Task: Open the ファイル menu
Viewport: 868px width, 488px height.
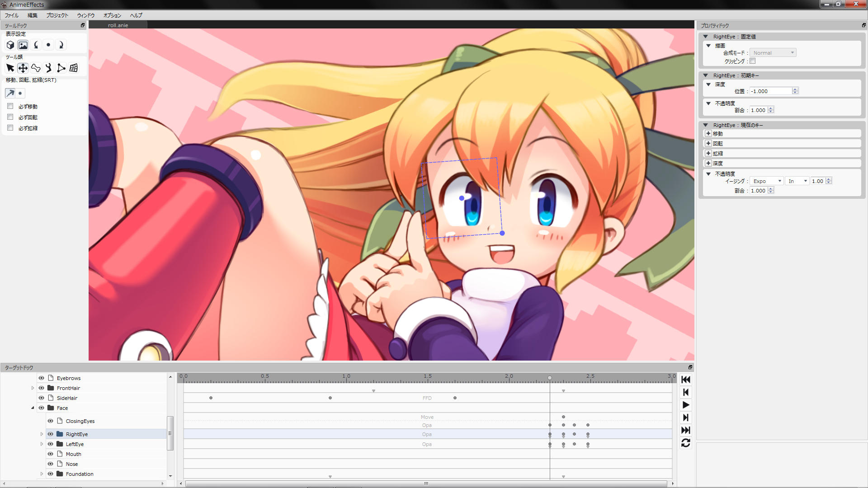Action: 12,15
